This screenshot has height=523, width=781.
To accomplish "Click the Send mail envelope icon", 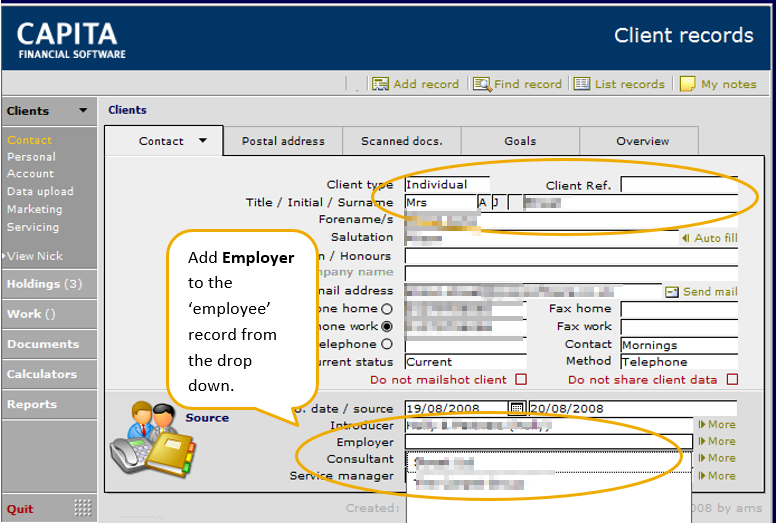I will (x=672, y=292).
